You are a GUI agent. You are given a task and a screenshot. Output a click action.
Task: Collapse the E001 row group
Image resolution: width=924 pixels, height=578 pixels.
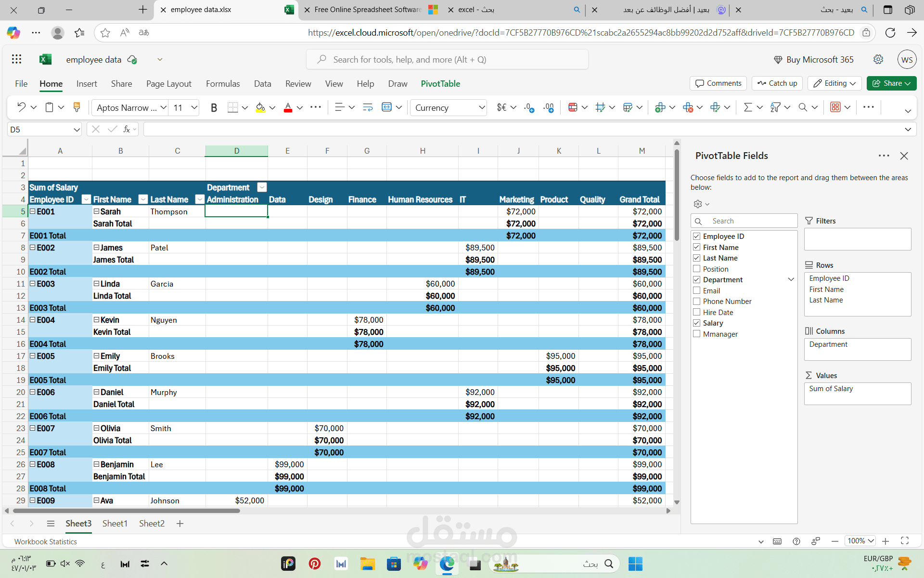[33, 211]
